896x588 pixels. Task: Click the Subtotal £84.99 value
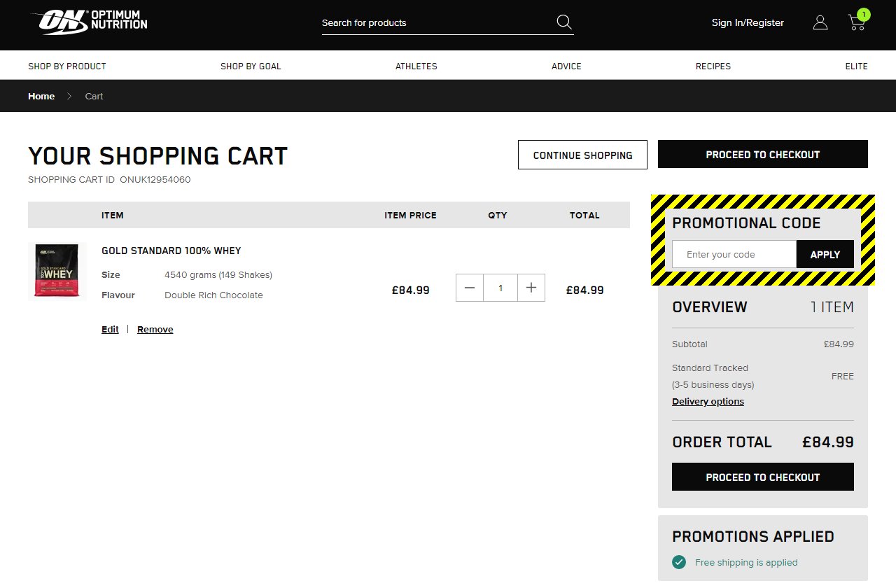tap(839, 344)
